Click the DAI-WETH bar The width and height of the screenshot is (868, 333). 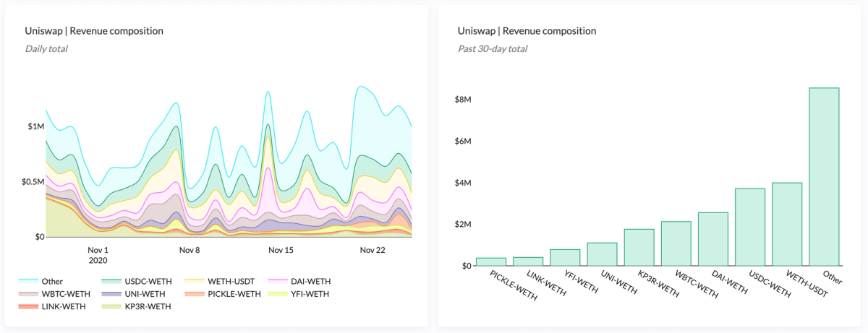click(x=713, y=239)
